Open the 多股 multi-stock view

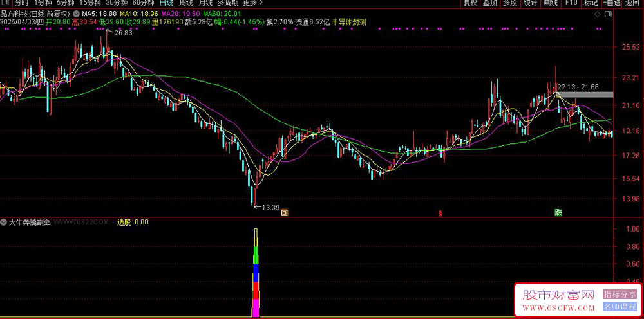pos(510,3)
